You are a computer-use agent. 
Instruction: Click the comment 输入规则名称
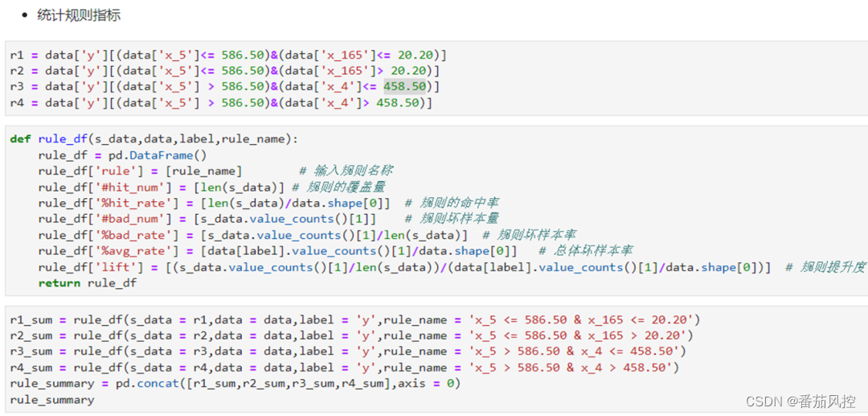(346, 171)
